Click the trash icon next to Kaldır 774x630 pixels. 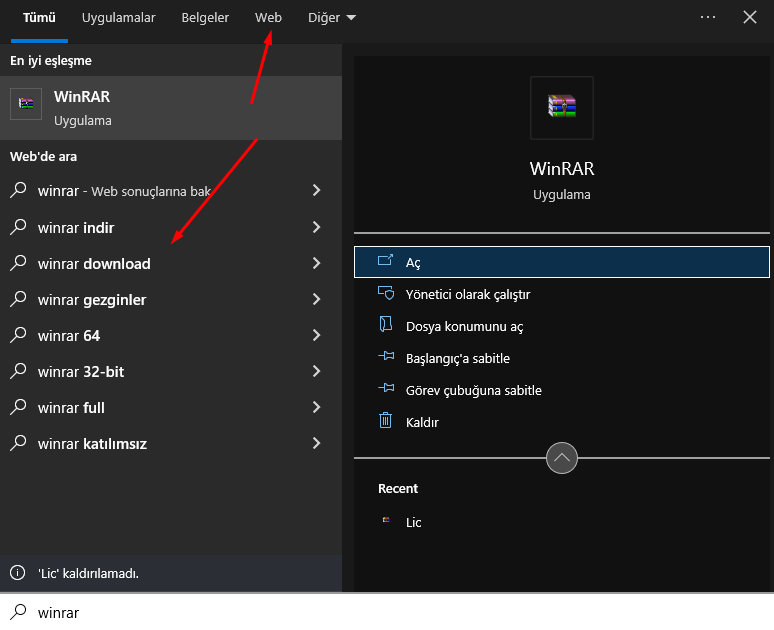[386, 421]
